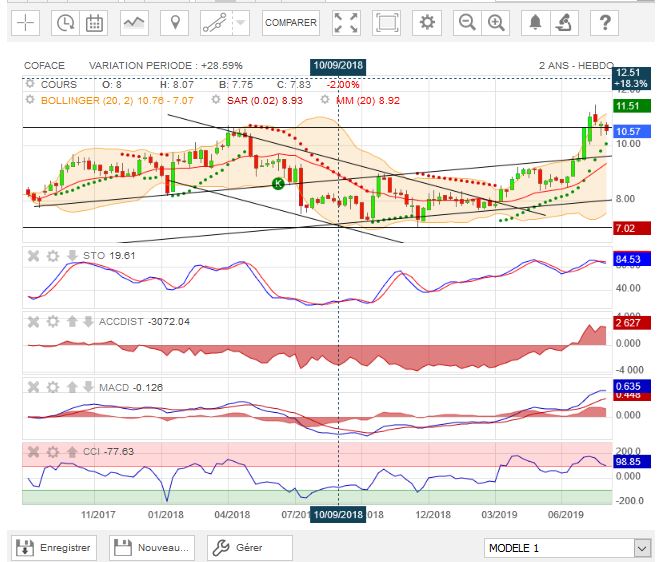Open MM (20) settings gear
The width and height of the screenshot is (667, 562).
325,100
